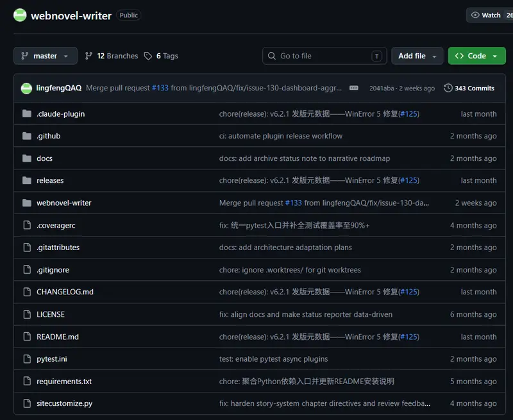This screenshot has height=420, width=513.
Task: View all 12 Branches
Action: pos(112,56)
